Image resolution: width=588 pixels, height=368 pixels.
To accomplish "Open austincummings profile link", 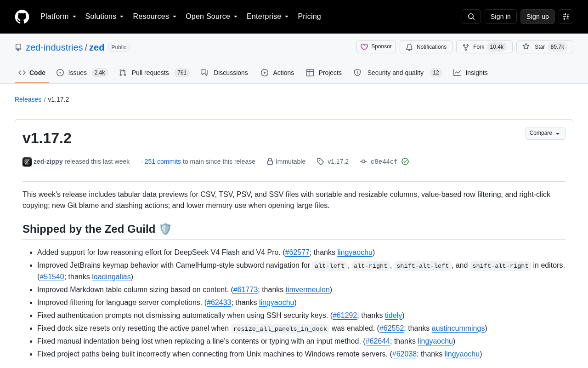I will pos(458,328).
